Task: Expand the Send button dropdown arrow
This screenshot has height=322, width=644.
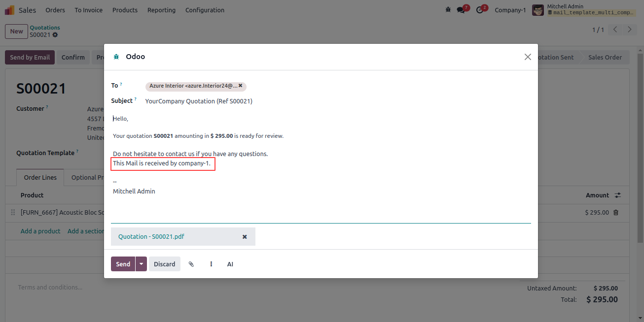Action: (141, 264)
